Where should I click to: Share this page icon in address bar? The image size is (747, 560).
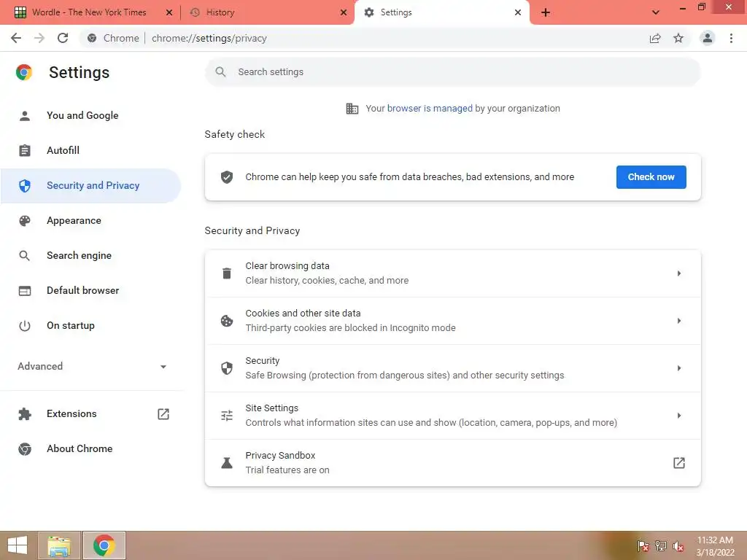point(655,38)
